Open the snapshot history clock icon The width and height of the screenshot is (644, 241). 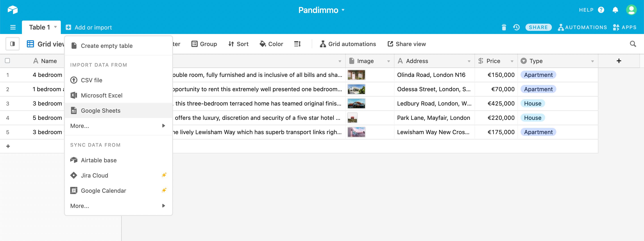(x=516, y=27)
